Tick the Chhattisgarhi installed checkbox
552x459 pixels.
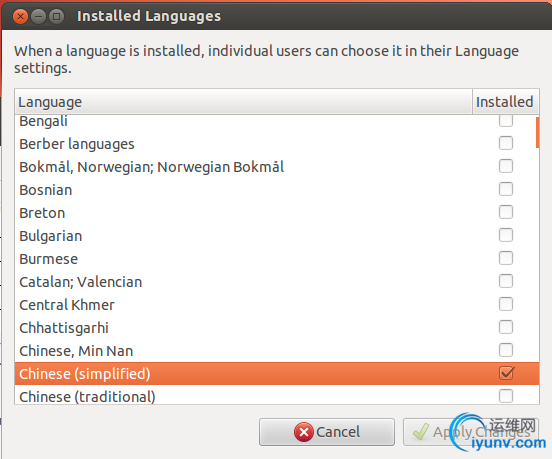(x=506, y=327)
